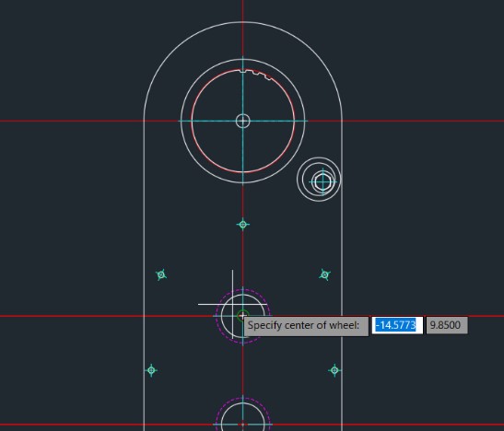
Task: Click the notched teeth on the red circle
Action: (x=256, y=75)
